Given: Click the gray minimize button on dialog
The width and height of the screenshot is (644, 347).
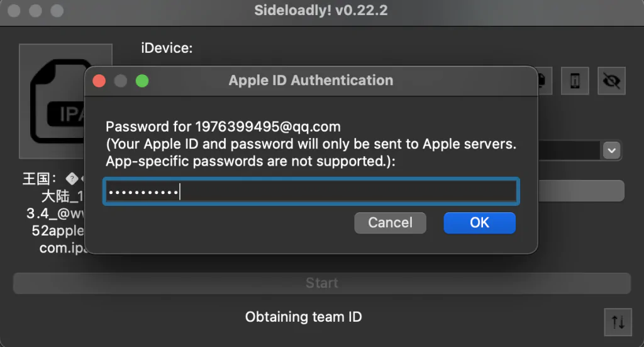Looking at the screenshot, I should point(120,81).
